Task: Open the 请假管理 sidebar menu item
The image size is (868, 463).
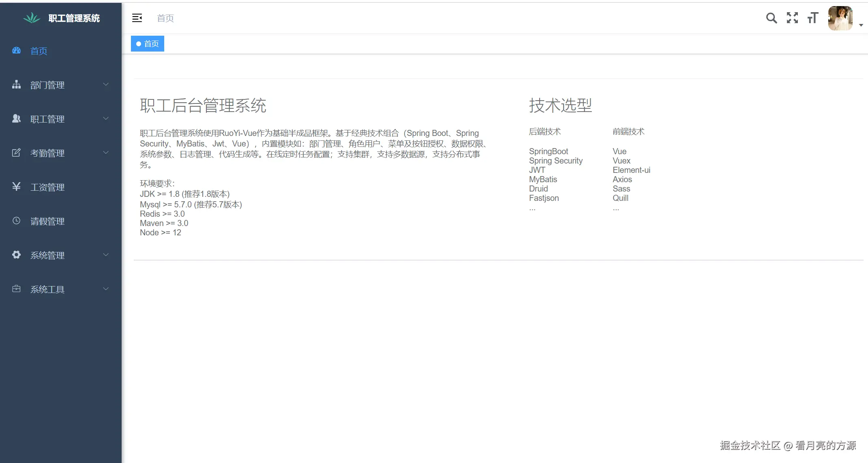Action: click(47, 221)
